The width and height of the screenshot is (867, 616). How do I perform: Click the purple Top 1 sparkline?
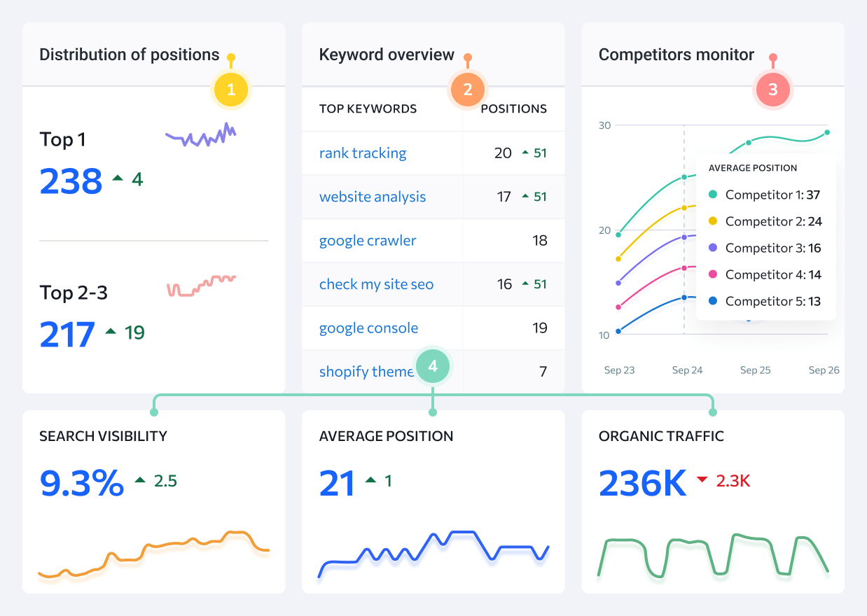pyautogui.click(x=201, y=135)
